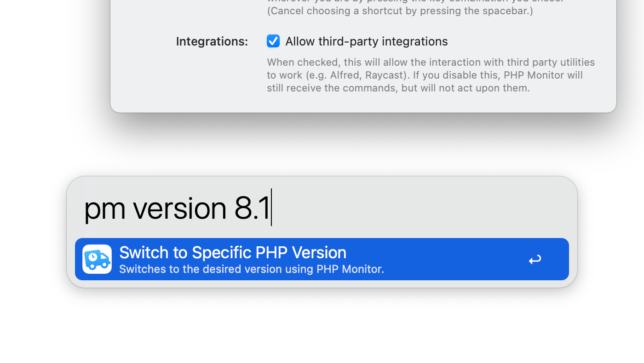Click the "8.1" text in the search query
The width and height of the screenshot is (644, 363).
tap(252, 208)
